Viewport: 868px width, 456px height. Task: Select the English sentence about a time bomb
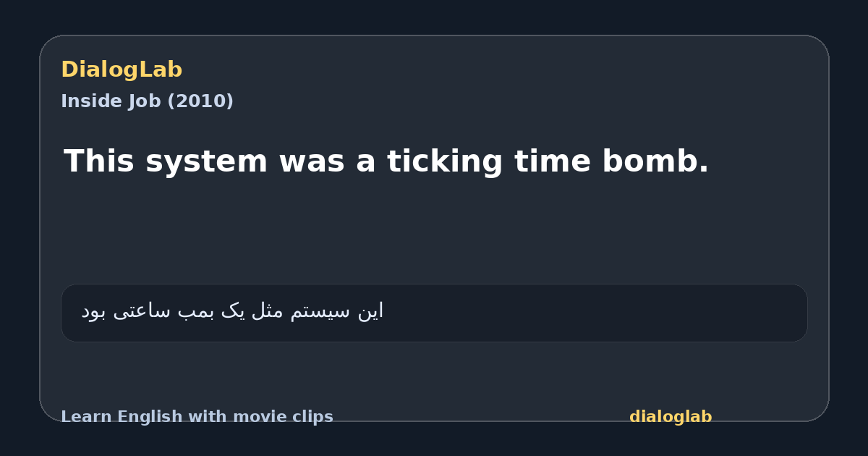(386, 161)
